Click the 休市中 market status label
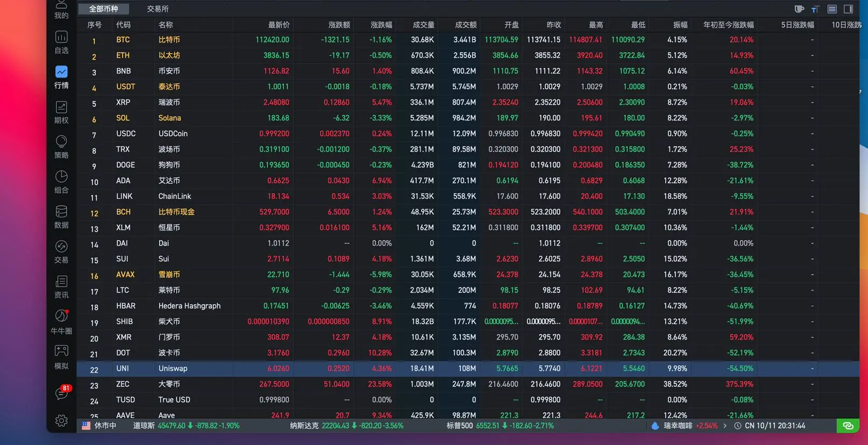 (105, 426)
